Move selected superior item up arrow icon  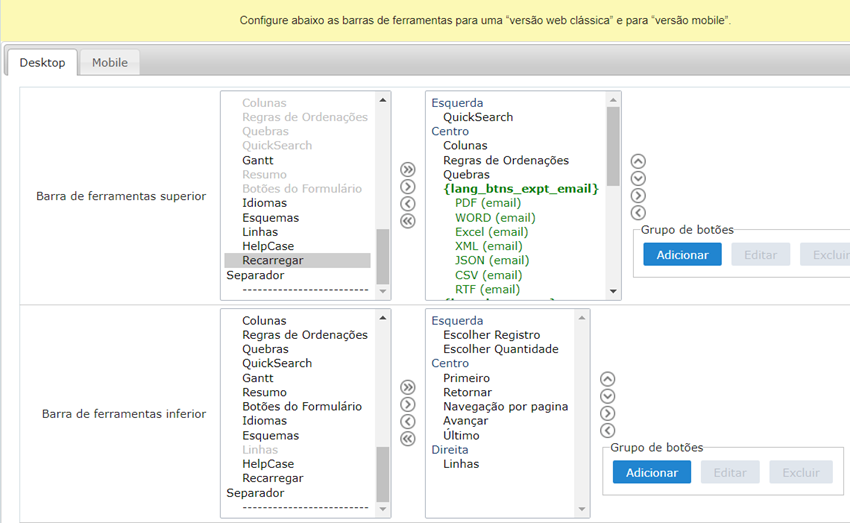click(639, 161)
